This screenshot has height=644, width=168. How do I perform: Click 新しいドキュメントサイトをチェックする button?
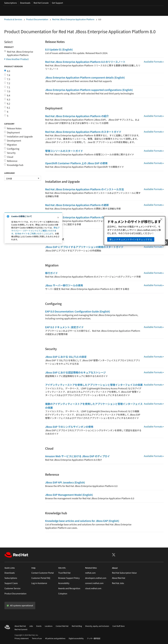point(131,240)
